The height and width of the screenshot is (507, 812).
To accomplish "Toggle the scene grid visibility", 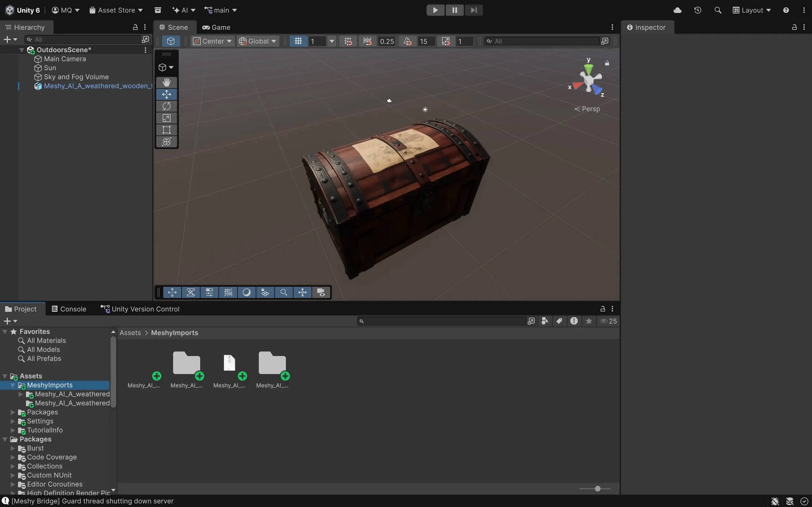I will (298, 41).
